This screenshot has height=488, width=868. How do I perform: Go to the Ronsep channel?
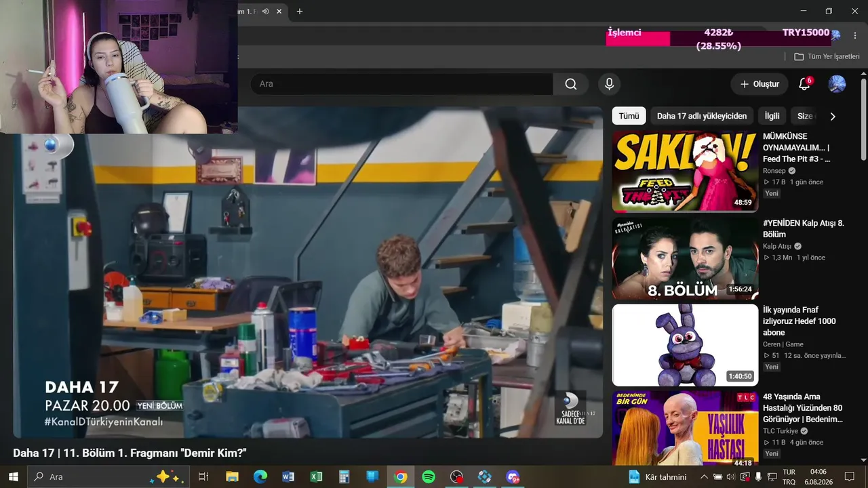pyautogui.click(x=774, y=171)
